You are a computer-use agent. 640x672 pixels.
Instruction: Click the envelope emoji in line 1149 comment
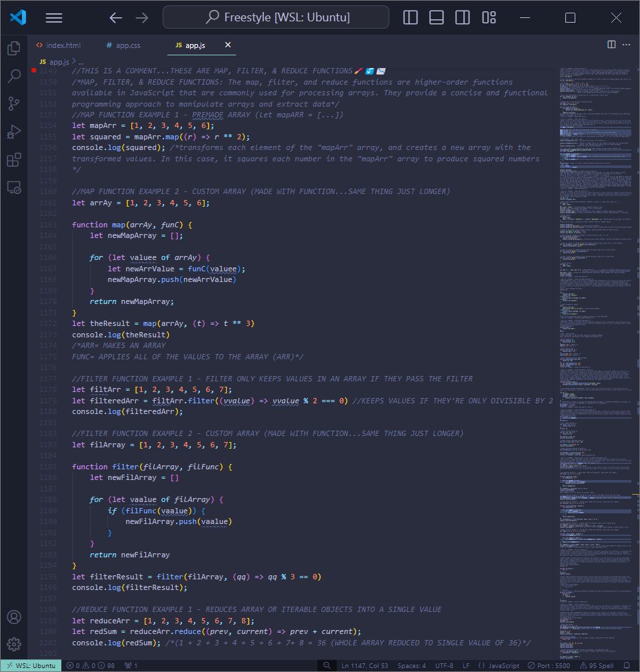coord(381,71)
